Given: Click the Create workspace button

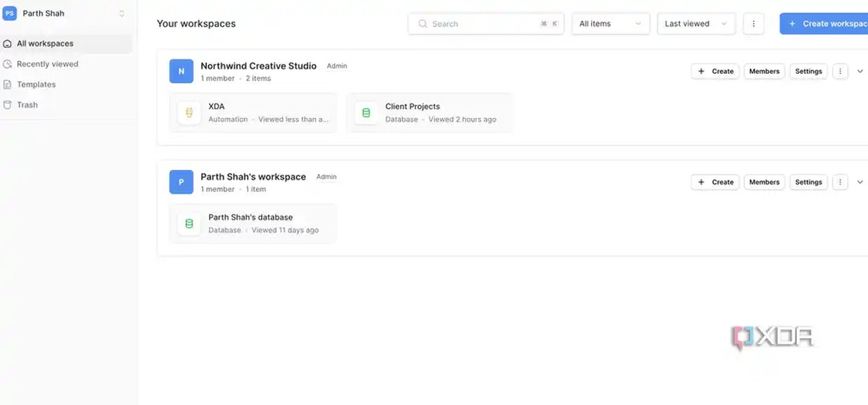Looking at the screenshot, I should 824,24.
